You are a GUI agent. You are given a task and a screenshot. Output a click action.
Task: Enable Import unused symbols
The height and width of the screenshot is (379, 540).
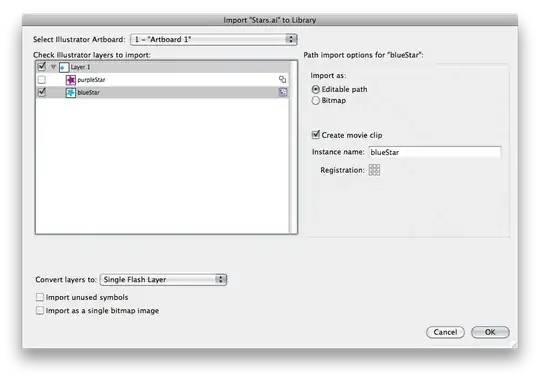(x=40, y=297)
